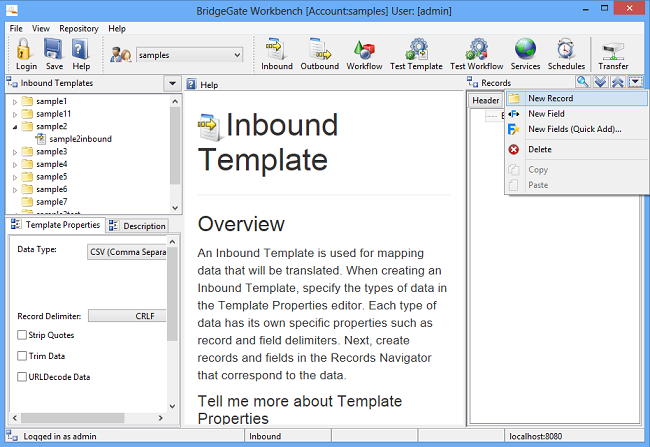The width and height of the screenshot is (650, 447).
Task: Click the Save floppy disk icon
Action: 53,49
